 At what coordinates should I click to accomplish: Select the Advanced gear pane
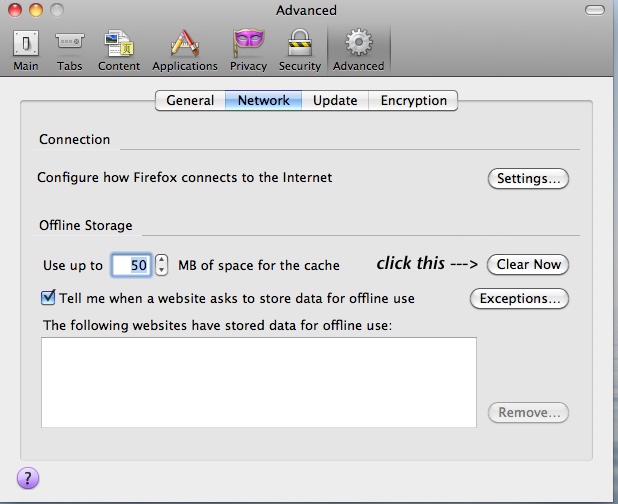click(x=358, y=50)
